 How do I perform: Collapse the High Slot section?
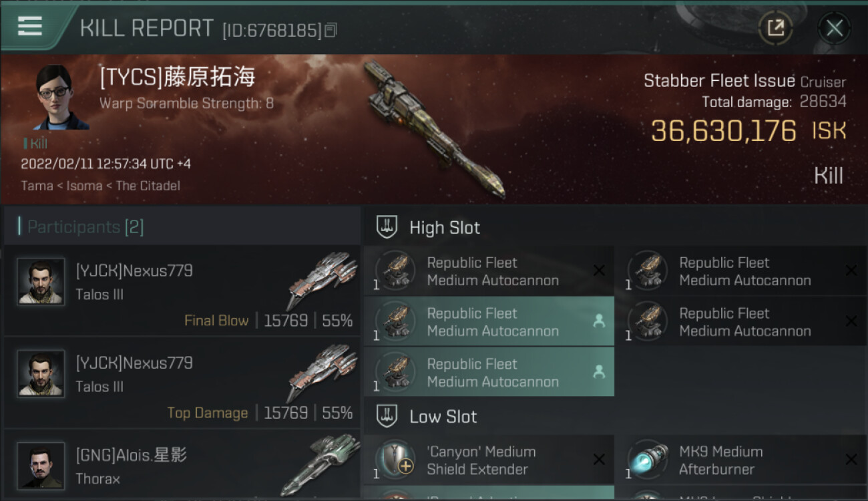(388, 227)
